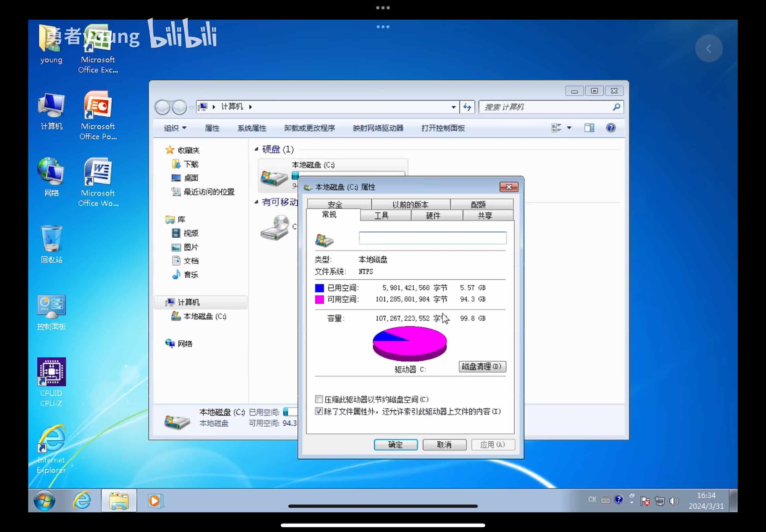Select 本地磁盘 (C:) in navigation tree
Viewport: 766px width, 532px height.
pyautogui.click(x=199, y=316)
